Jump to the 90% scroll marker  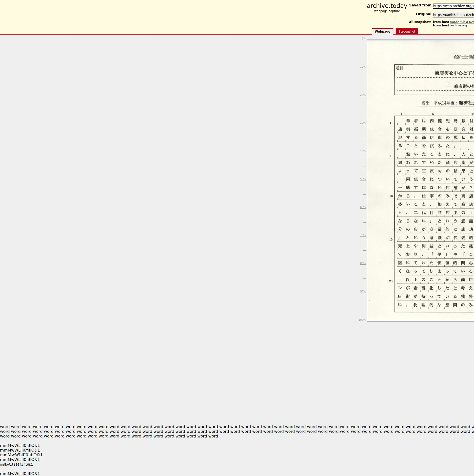click(363, 292)
